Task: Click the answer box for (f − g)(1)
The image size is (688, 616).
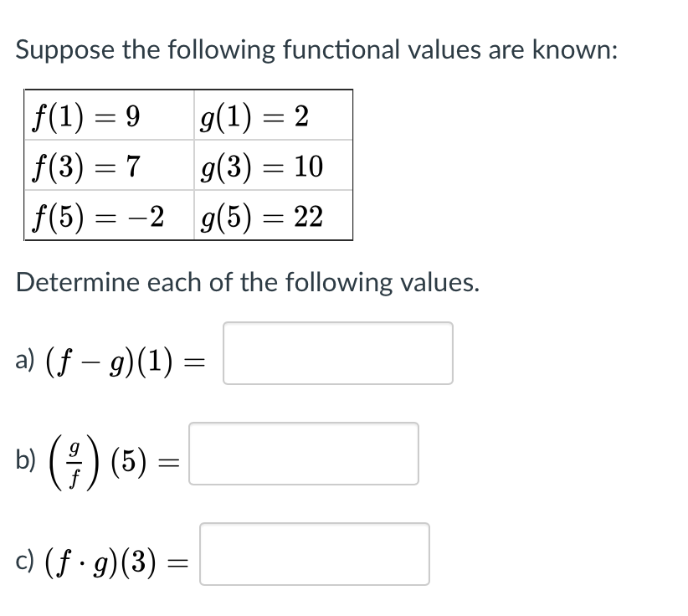Action: pos(337,352)
